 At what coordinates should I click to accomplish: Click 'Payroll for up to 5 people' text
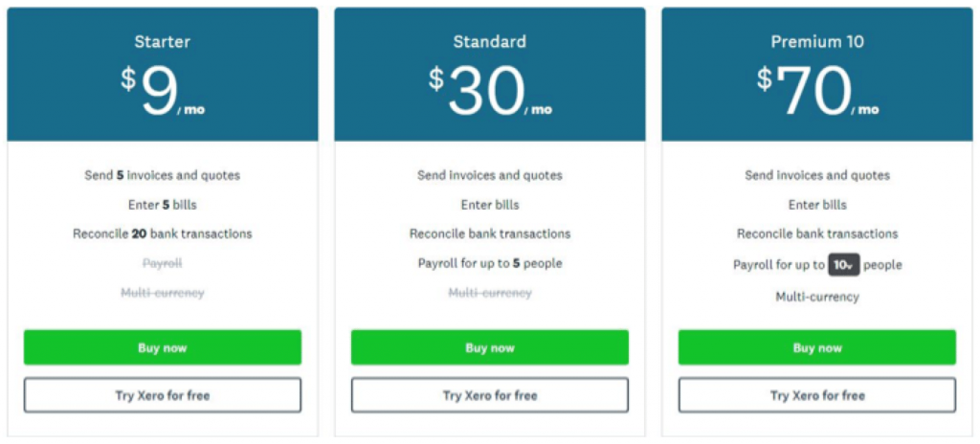click(489, 263)
